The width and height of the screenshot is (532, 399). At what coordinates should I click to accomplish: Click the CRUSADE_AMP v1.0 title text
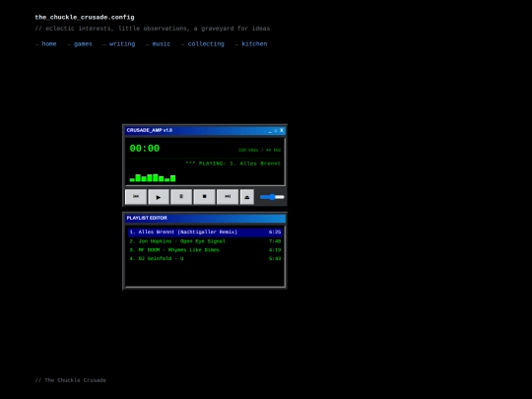pos(150,130)
